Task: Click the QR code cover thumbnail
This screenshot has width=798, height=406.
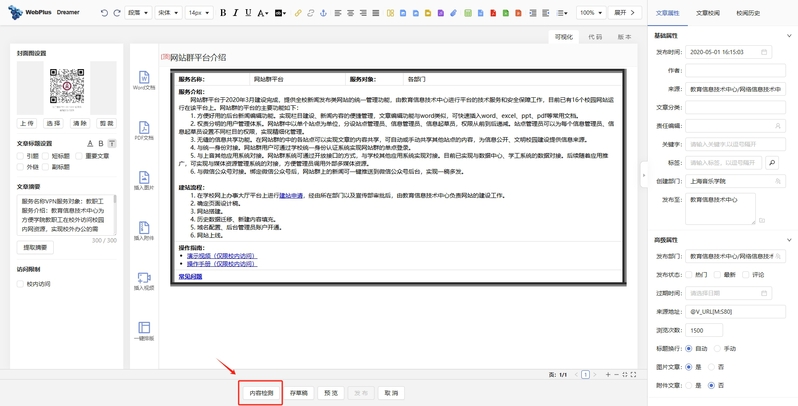Action: coord(67,86)
